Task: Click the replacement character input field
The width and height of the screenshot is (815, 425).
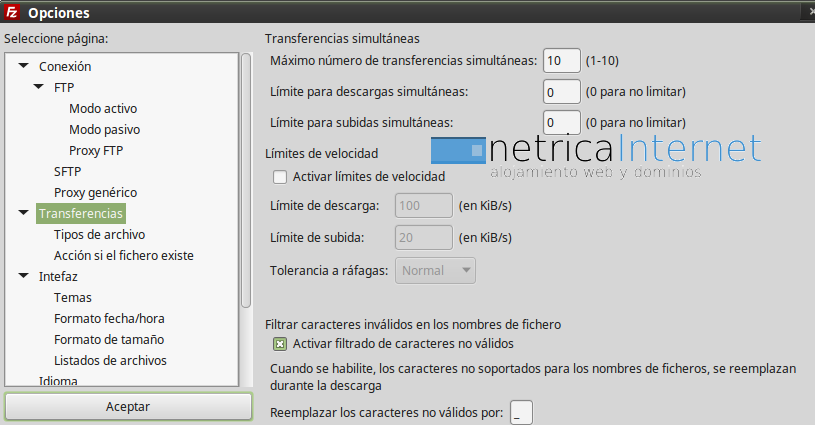Action: [x=521, y=412]
